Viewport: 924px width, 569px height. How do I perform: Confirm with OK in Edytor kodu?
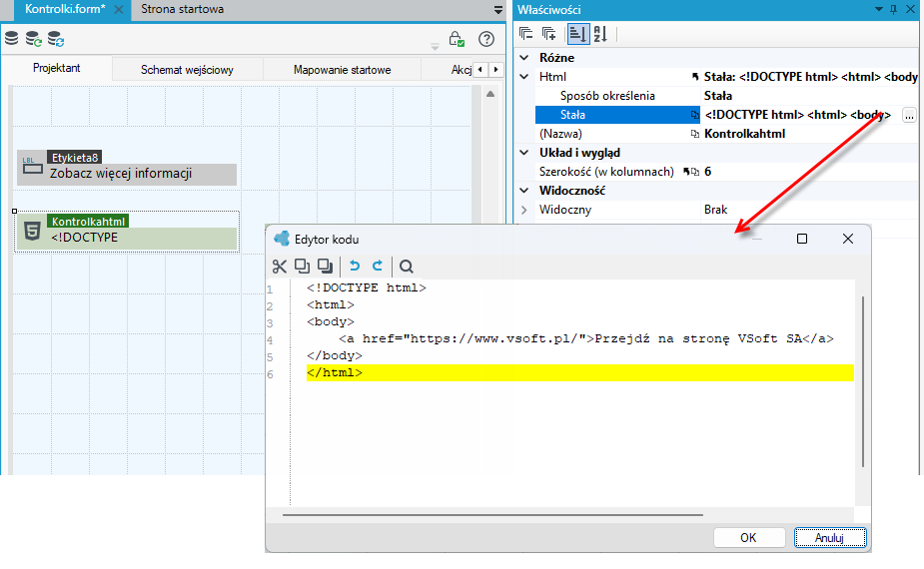[748, 537]
